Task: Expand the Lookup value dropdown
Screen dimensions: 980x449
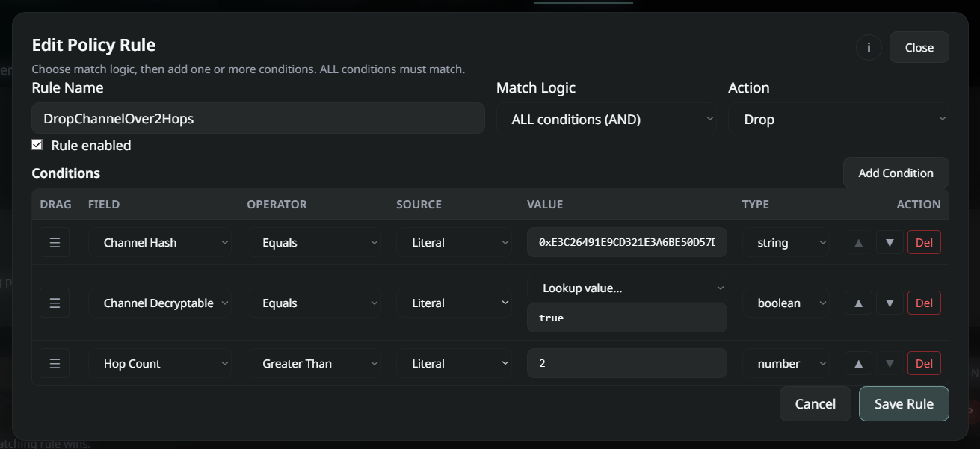Action: click(626, 288)
